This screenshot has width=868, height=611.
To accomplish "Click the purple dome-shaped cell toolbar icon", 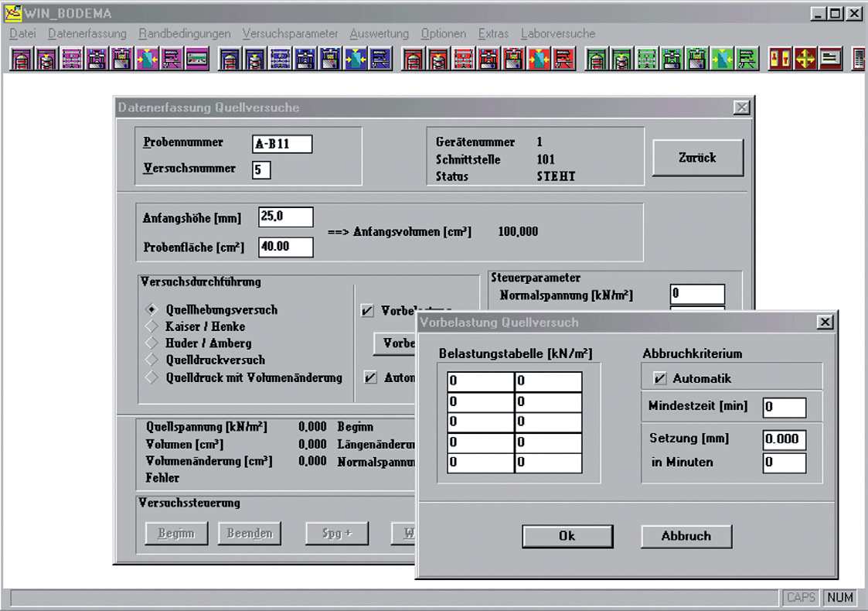I will tap(22, 59).
